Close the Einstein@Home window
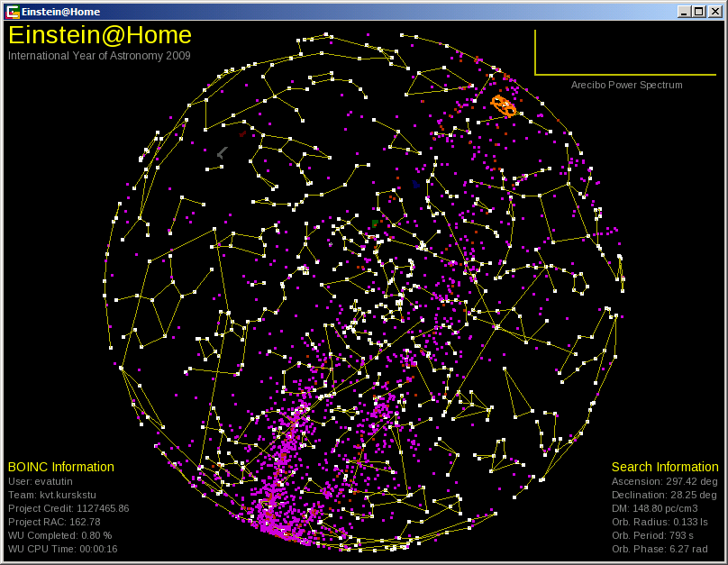 click(715, 12)
